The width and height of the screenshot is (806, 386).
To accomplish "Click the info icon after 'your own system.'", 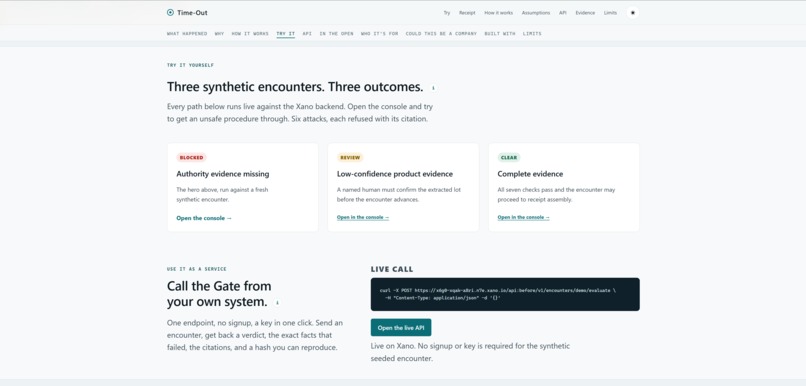I will [277, 303].
